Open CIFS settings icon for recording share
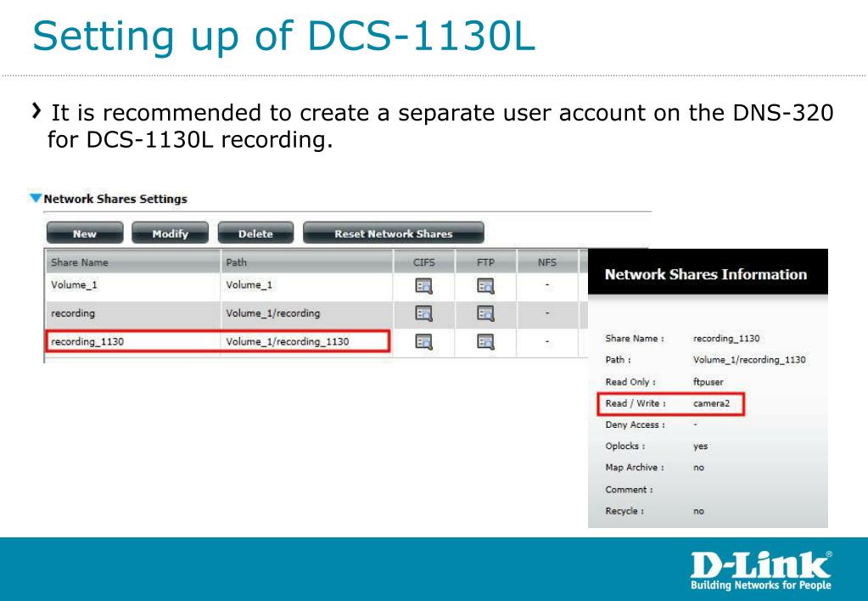Viewport: 868px width, 601px height. pyautogui.click(x=423, y=313)
